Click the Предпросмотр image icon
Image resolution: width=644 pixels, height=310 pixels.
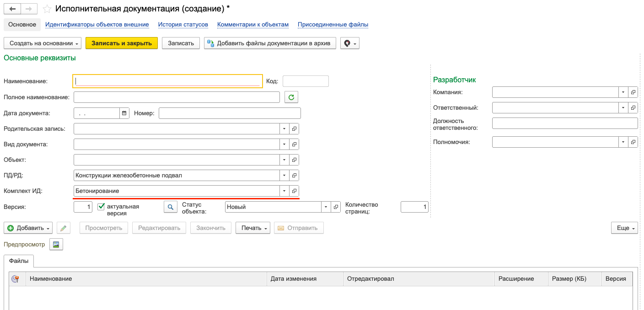56,245
